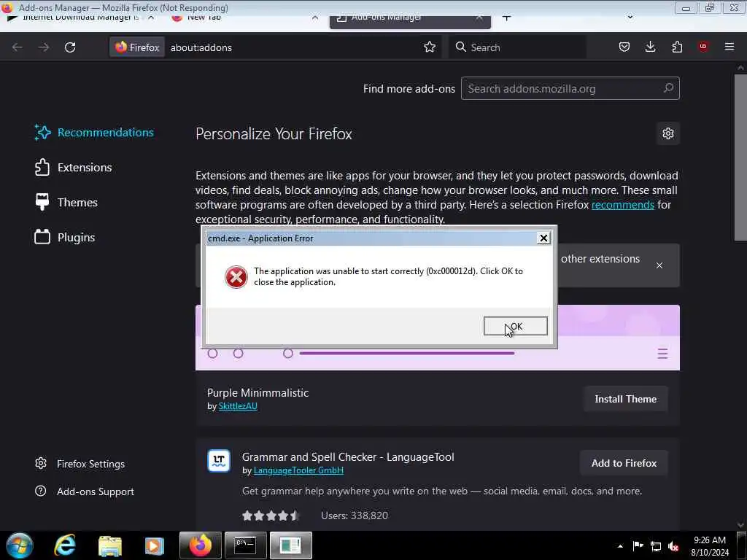
Task: Open the LanguageTooler GmbH author link
Action: [298, 470]
